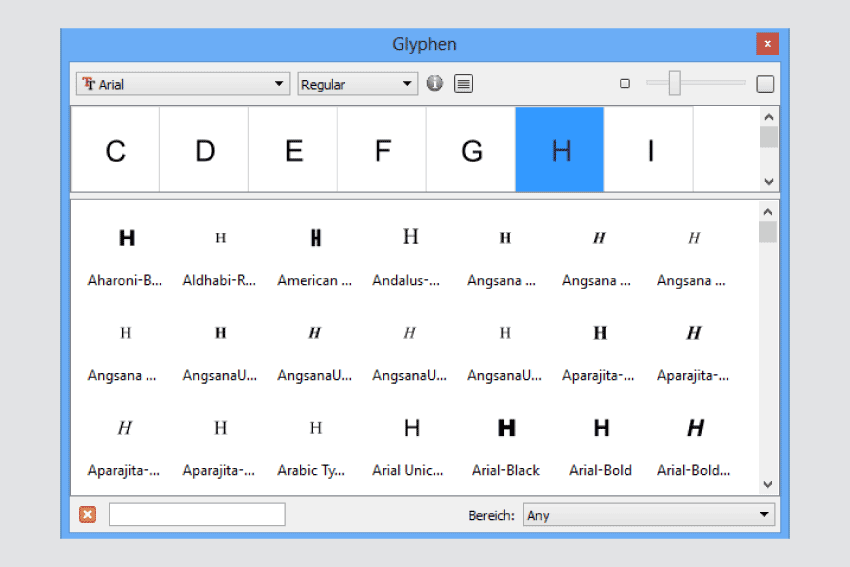Image resolution: width=850 pixels, height=567 pixels.
Task: Select glyph I in the glyph grid
Action: tap(649, 150)
